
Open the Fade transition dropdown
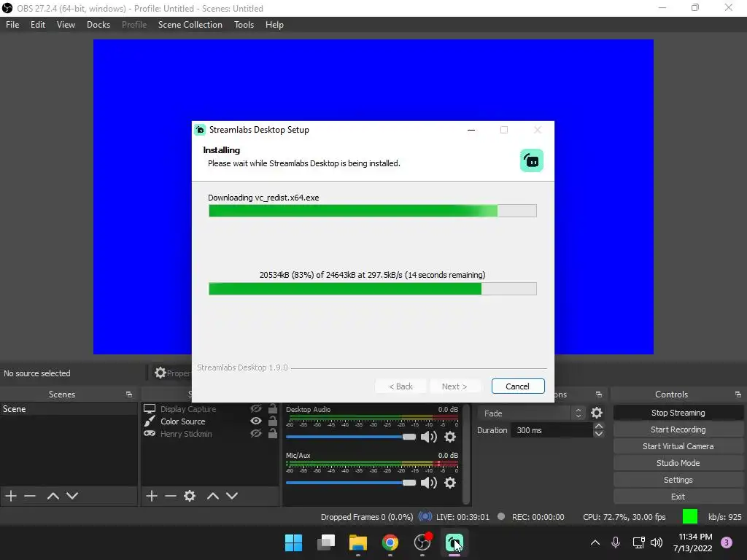pyautogui.click(x=532, y=413)
